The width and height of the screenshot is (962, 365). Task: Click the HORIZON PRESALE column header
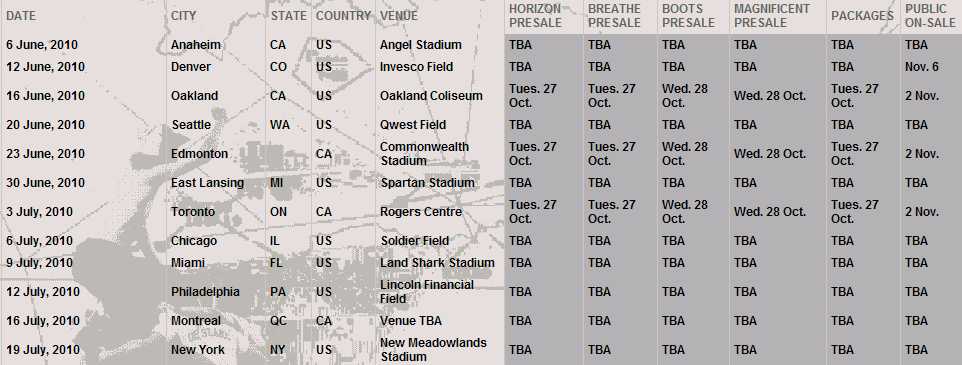[535, 16]
